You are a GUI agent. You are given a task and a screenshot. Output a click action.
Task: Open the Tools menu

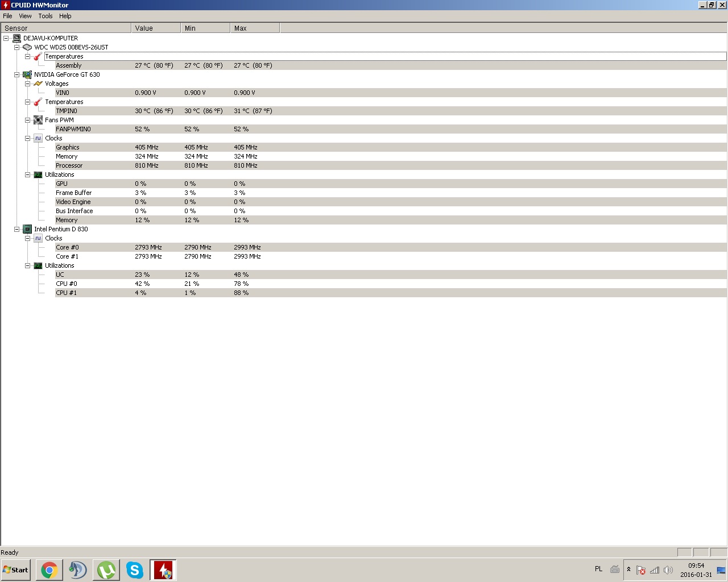click(45, 16)
